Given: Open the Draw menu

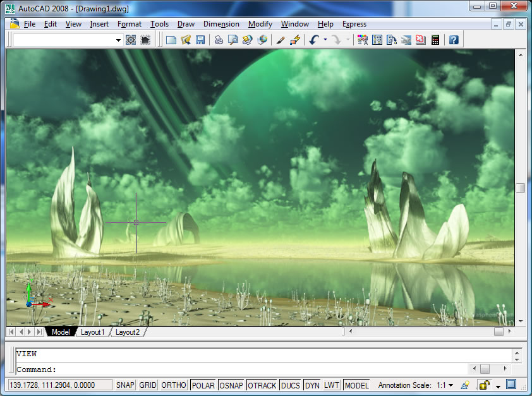Looking at the screenshot, I should [x=186, y=24].
